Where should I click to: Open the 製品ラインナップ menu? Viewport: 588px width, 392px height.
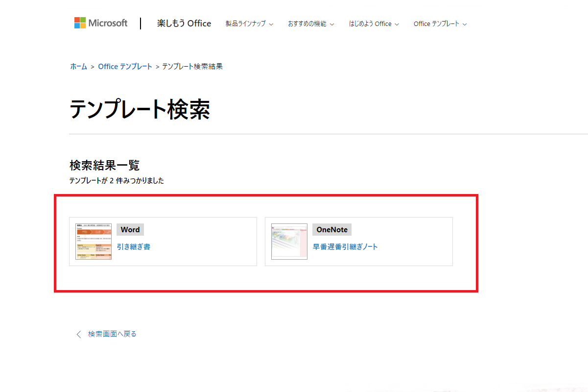pos(246,24)
